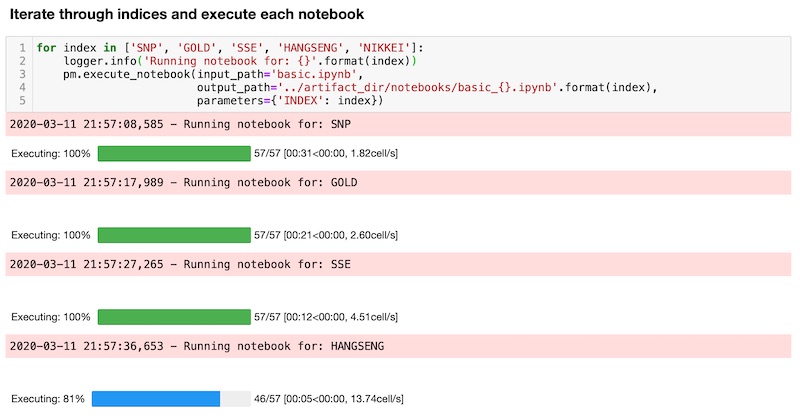Click the green progress bar for SSE notebook
This screenshot has width=800, height=419.
click(x=174, y=316)
